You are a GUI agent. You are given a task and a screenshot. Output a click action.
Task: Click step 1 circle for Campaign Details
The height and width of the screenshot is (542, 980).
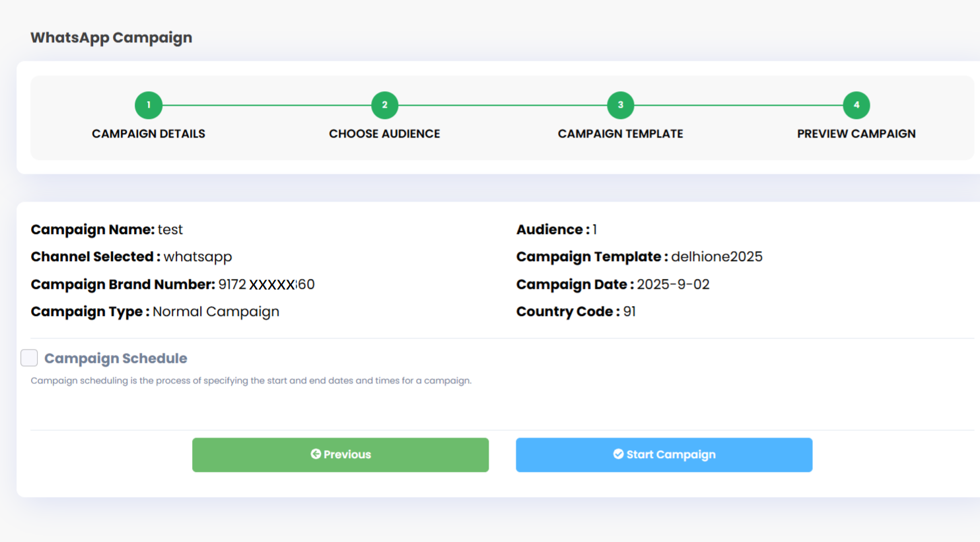click(149, 105)
